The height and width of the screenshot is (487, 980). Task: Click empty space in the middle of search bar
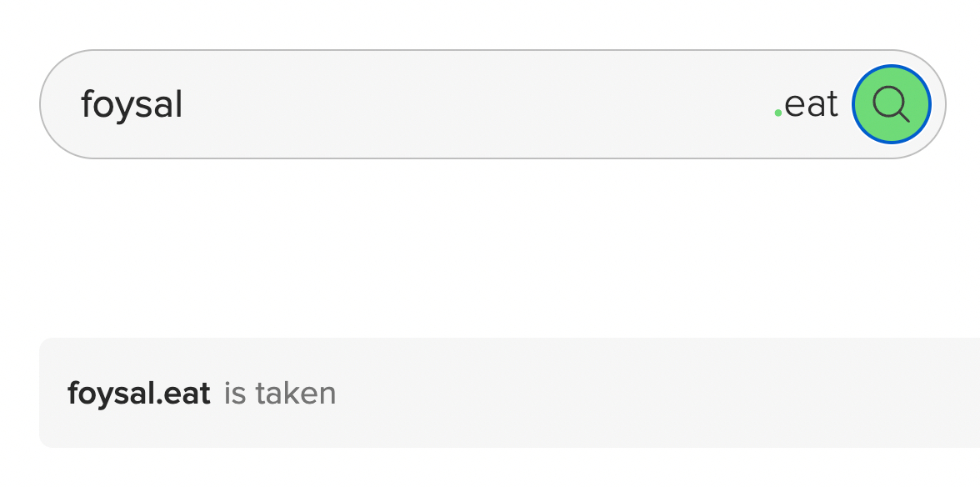(x=475, y=104)
